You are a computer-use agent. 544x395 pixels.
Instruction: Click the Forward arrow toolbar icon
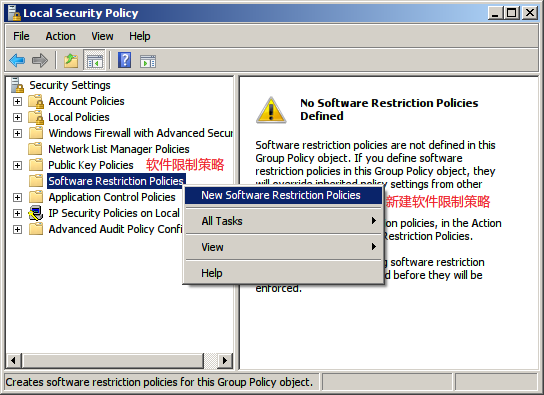pyautogui.click(x=40, y=61)
